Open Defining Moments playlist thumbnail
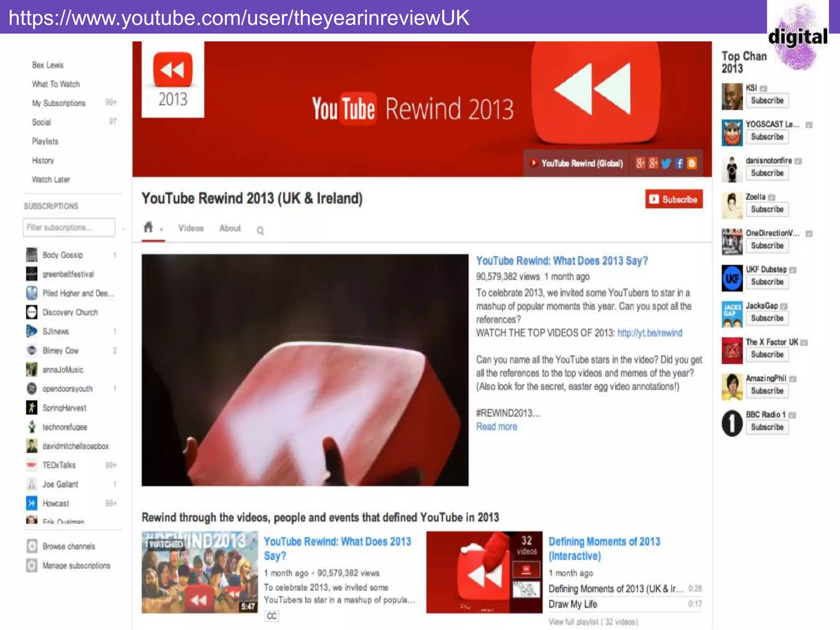This screenshot has height=630, width=840. 484,572
